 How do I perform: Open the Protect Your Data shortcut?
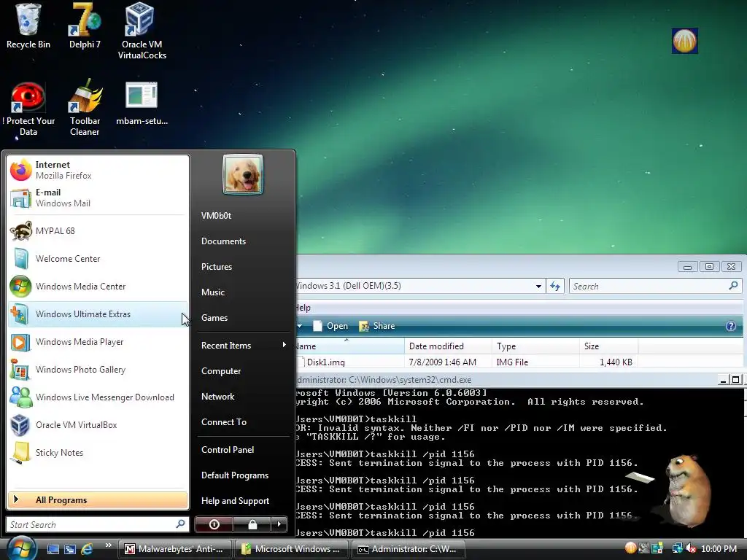point(28,109)
